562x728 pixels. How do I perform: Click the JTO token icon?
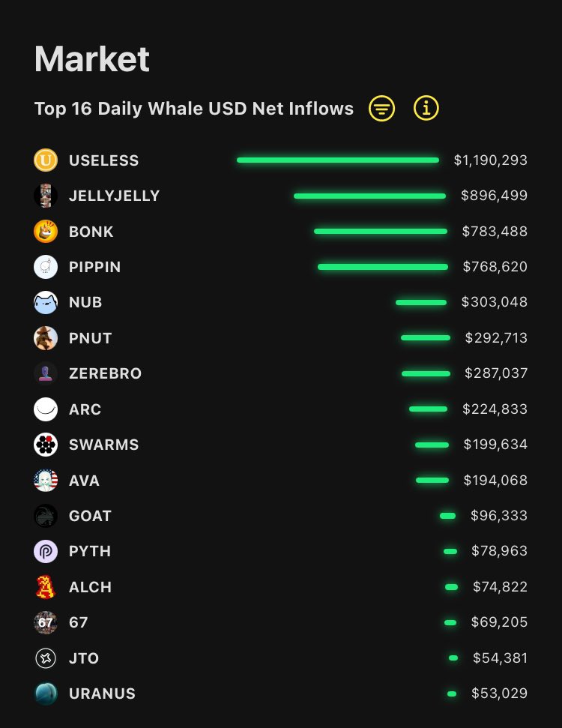(46, 658)
